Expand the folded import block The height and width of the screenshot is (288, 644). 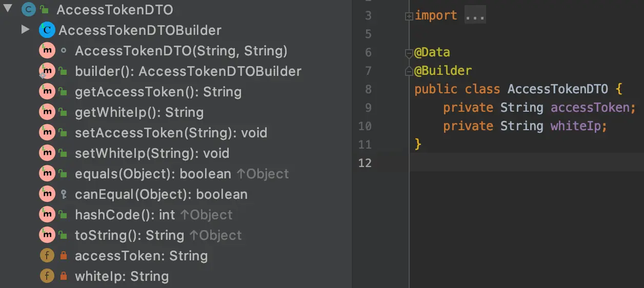coord(409,16)
